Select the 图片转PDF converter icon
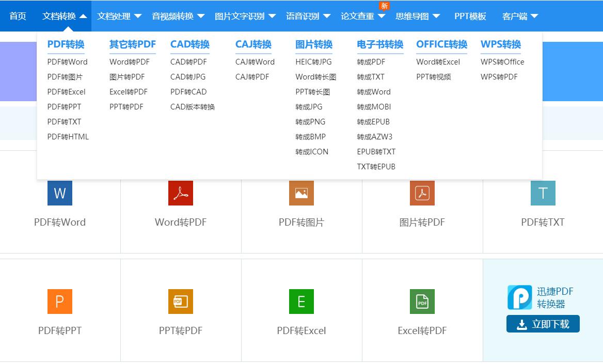 pyautogui.click(x=422, y=193)
